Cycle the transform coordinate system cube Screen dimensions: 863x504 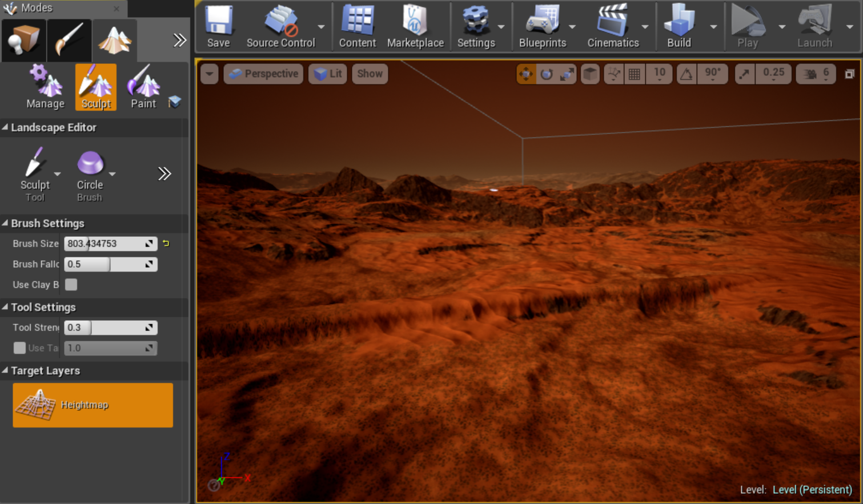[590, 74]
